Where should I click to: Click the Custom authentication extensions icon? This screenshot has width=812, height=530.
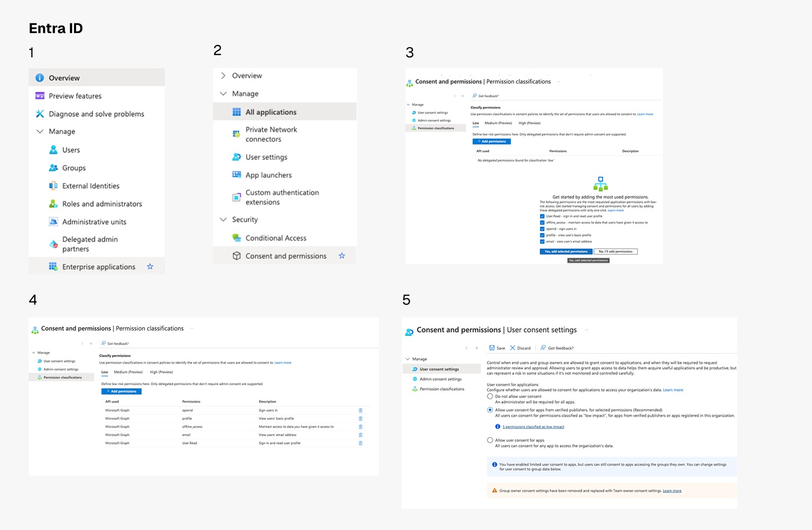236,197
